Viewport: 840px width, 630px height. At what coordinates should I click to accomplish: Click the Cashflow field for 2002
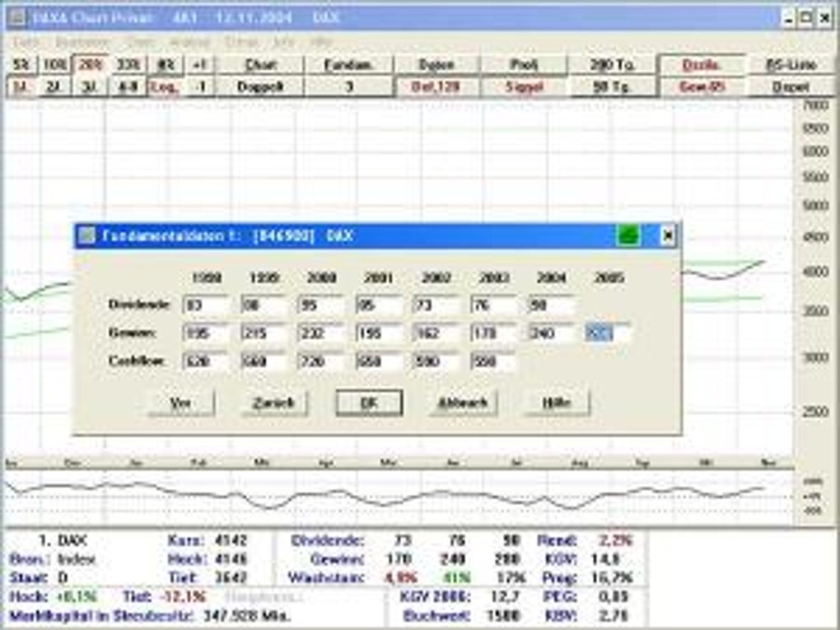click(436, 362)
